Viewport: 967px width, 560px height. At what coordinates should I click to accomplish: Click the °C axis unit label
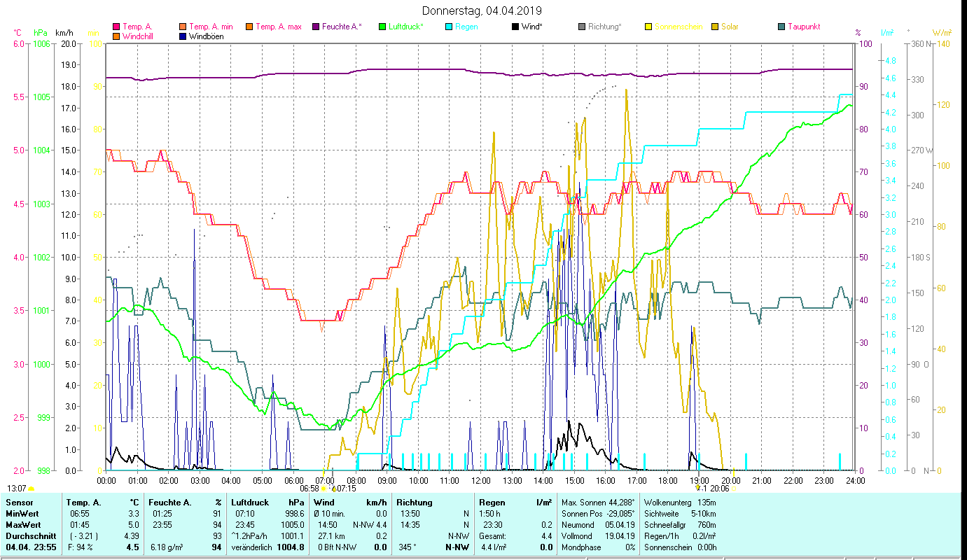tap(18, 32)
